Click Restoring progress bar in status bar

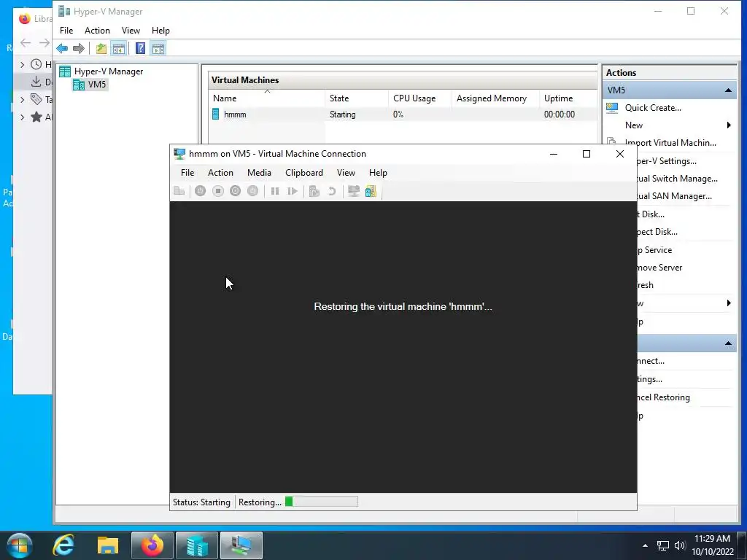point(322,502)
